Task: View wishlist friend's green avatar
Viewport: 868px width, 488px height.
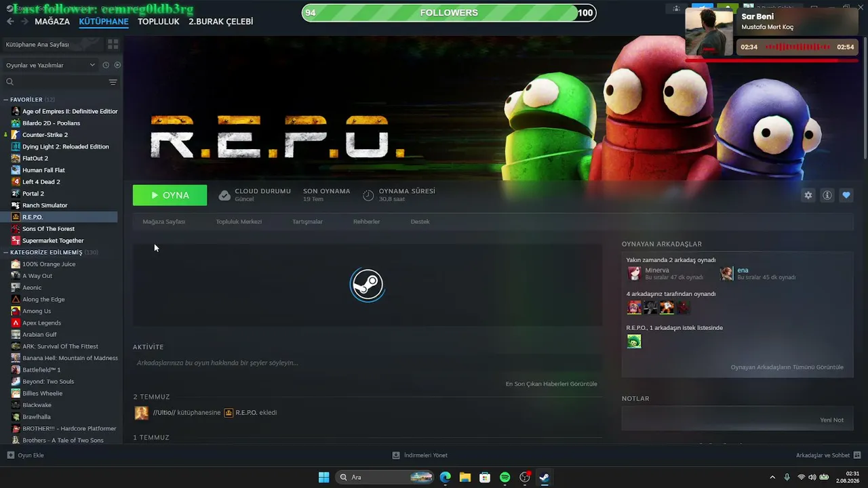Action: (x=634, y=342)
